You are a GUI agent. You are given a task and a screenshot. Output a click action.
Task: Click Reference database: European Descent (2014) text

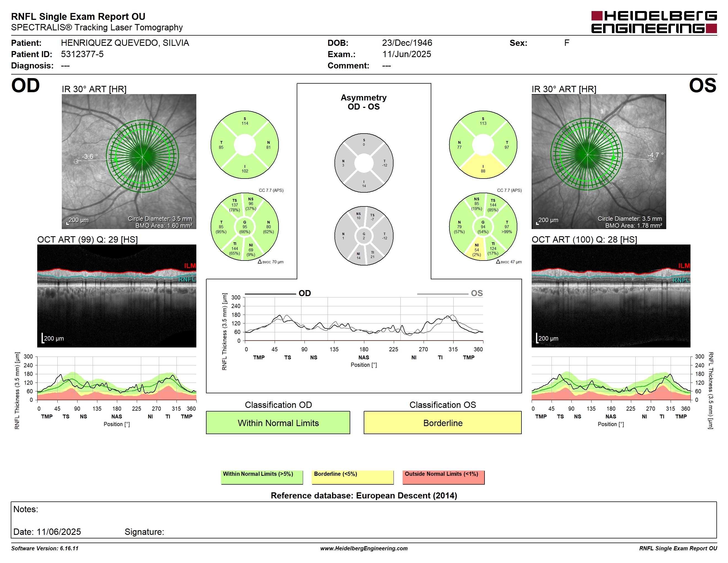point(364,495)
